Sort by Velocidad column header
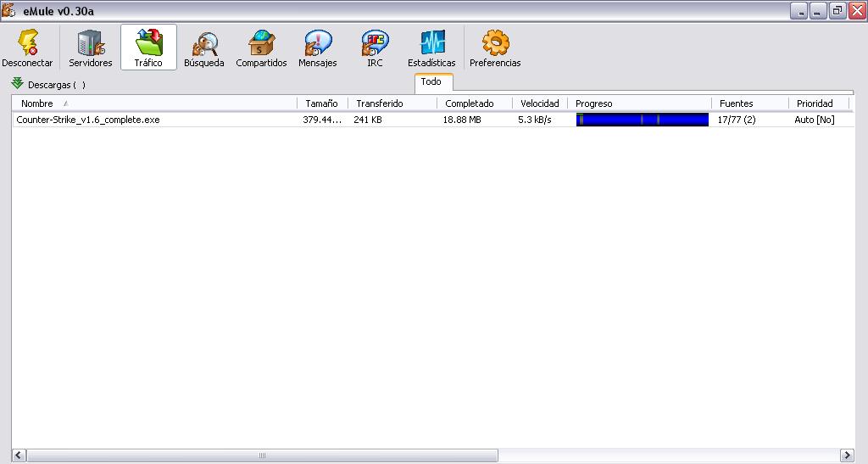 [539, 103]
